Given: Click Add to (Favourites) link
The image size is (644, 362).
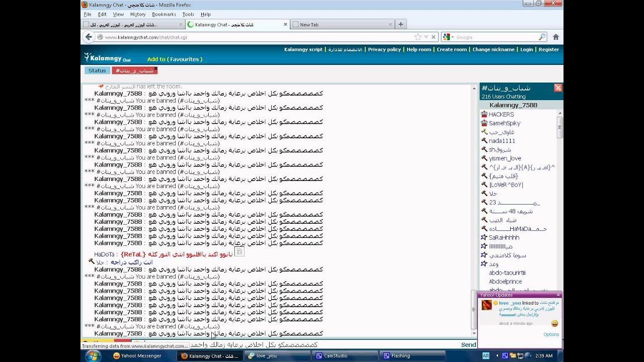Looking at the screenshot, I should 175,59.
